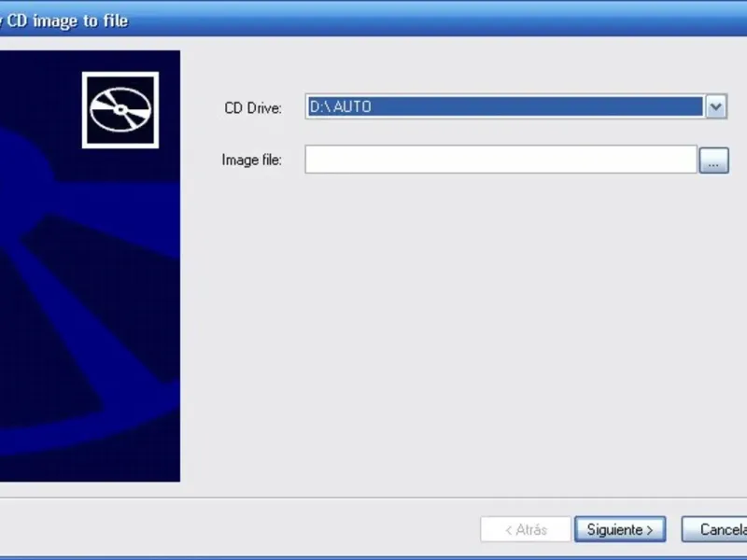Click the Siguiente button
The height and width of the screenshot is (560, 747).
click(620, 529)
